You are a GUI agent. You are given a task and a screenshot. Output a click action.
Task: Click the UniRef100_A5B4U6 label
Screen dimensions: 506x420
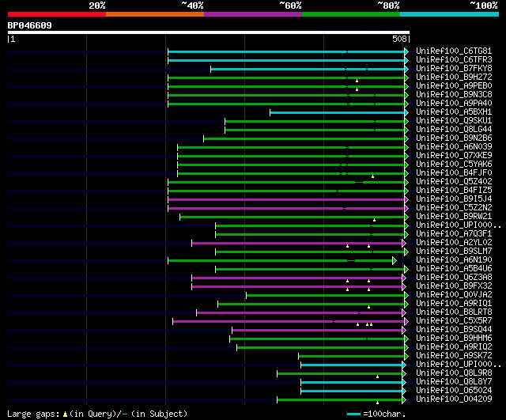454,269
